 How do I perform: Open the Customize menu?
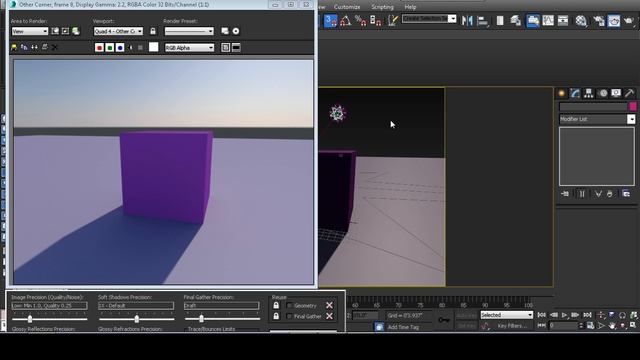coord(347,7)
